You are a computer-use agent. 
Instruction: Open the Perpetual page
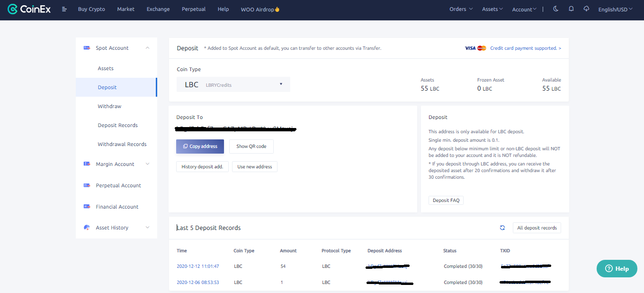point(194,9)
